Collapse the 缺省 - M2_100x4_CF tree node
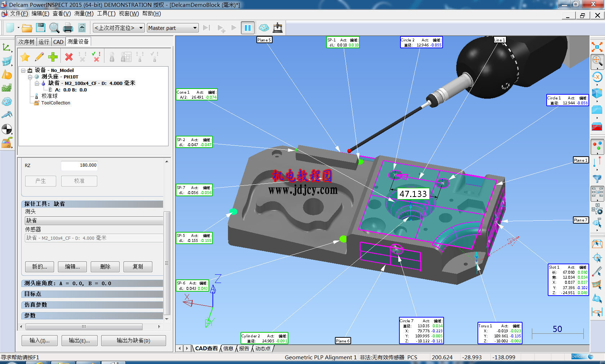The width and height of the screenshot is (605, 364). pos(37,84)
